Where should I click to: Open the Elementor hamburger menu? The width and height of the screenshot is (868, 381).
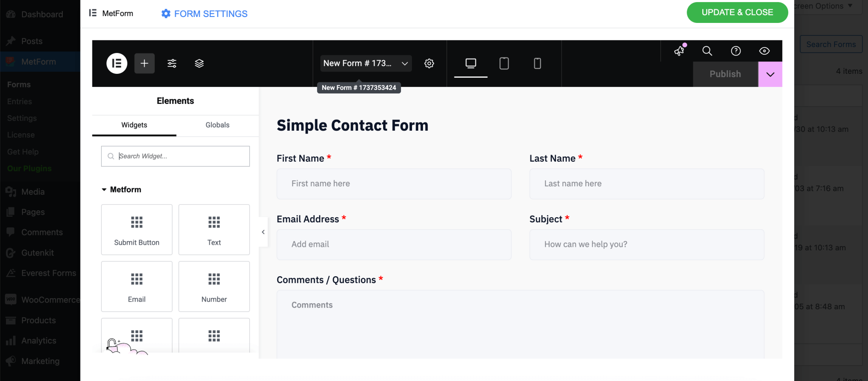[117, 63]
